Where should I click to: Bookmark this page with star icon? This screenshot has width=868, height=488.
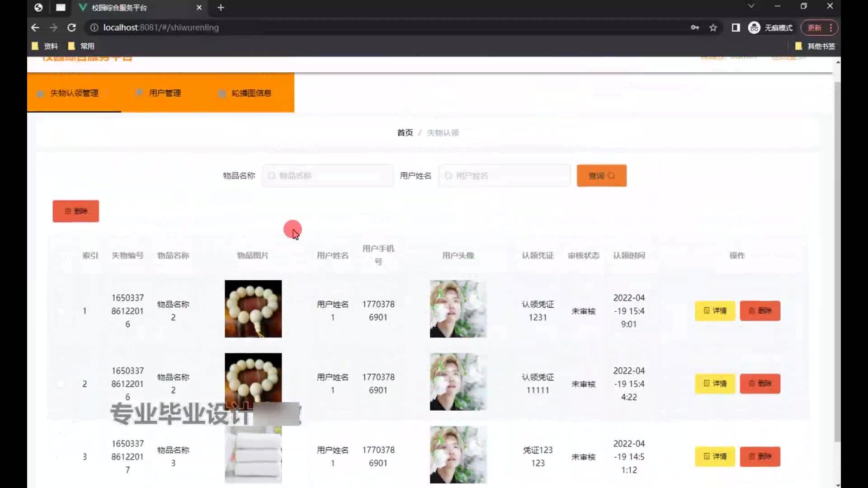pos(713,28)
